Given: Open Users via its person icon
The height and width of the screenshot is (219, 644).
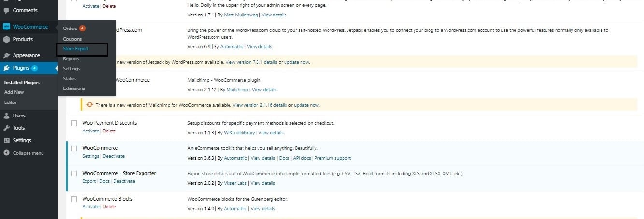Looking at the screenshot, I should [x=6, y=116].
